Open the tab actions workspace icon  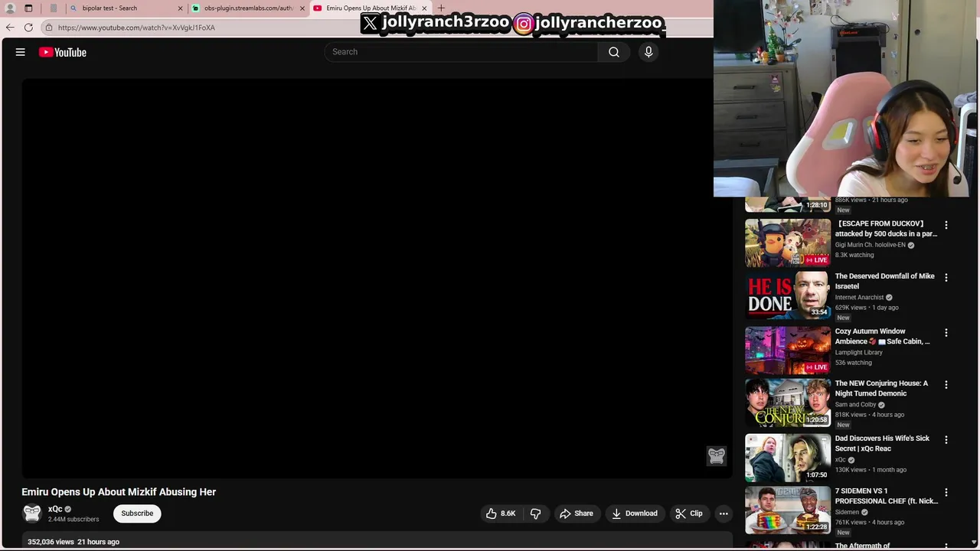pyautogui.click(x=28, y=8)
